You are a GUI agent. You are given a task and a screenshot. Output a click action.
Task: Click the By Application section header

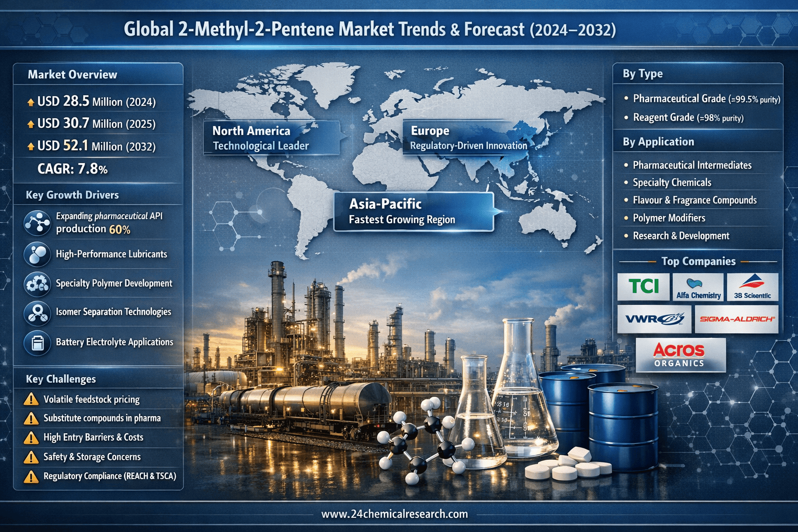click(658, 142)
